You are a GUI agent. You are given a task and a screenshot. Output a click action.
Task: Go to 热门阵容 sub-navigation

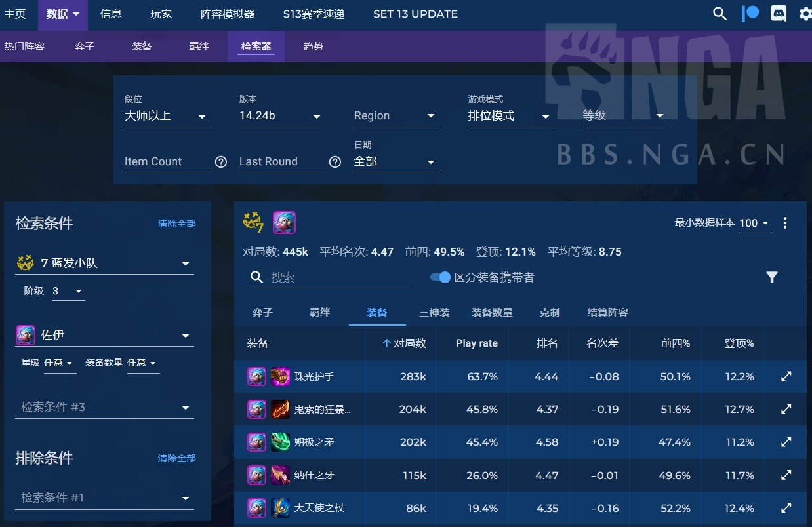click(x=24, y=47)
